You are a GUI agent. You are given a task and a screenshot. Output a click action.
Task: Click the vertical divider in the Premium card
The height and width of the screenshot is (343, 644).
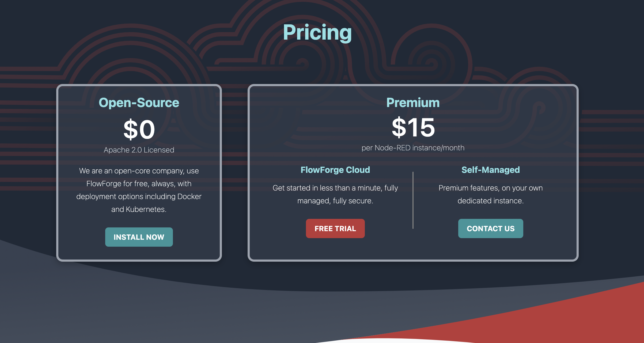[413, 200]
